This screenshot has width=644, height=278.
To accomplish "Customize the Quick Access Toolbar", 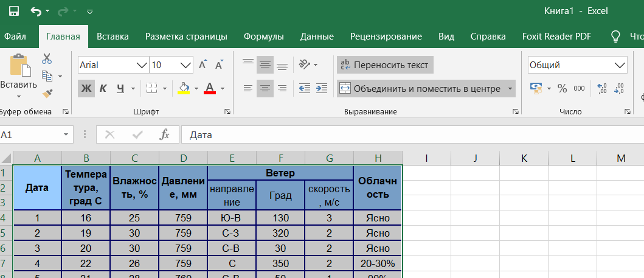I will (x=90, y=12).
